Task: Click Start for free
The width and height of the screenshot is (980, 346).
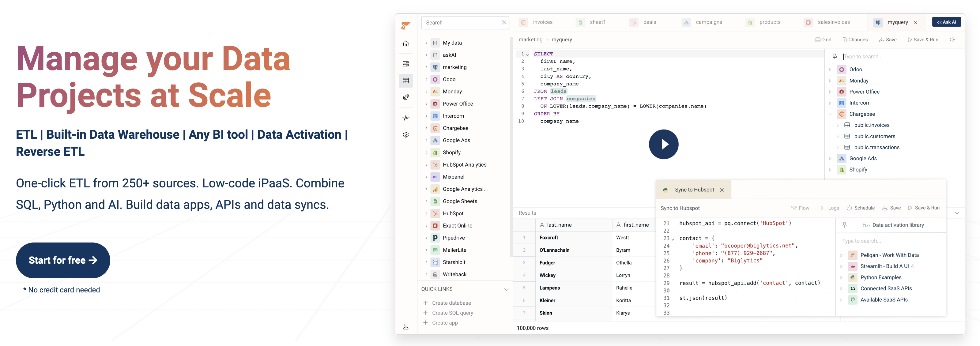Action: click(63, 260)
